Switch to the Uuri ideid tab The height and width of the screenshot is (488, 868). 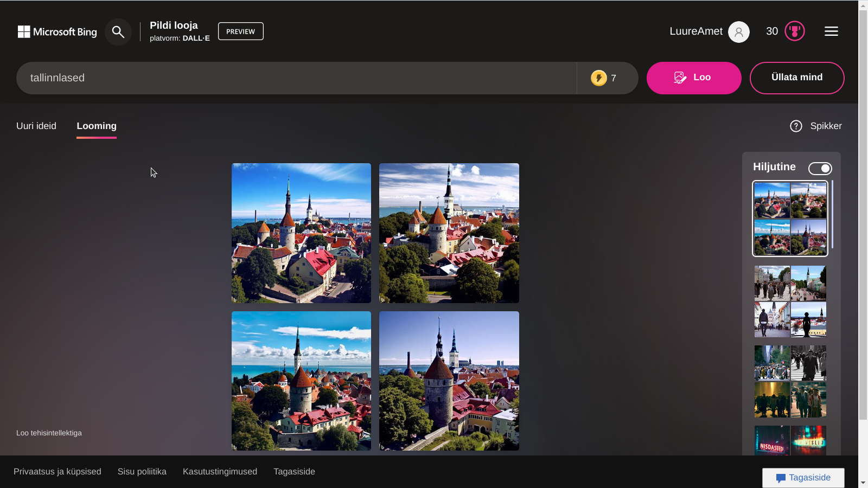pyautogui.click(x=36, y=126)
